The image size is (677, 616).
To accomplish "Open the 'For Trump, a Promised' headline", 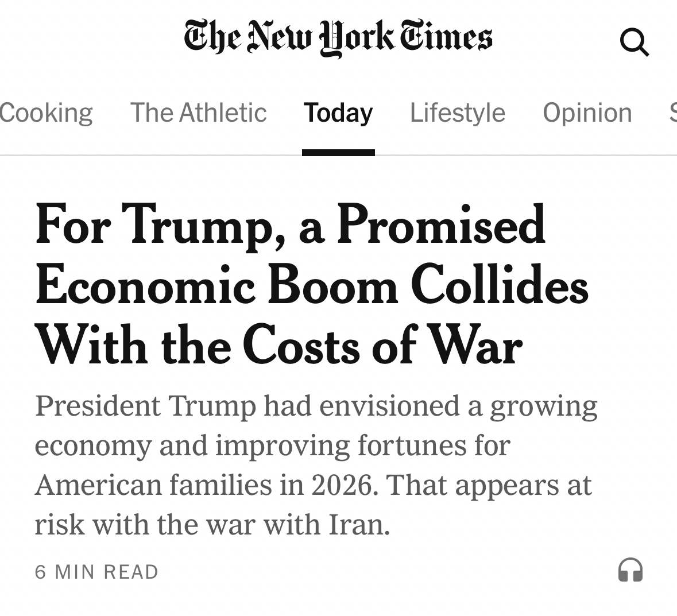I will pyautogui.click(x=290, y=225).
